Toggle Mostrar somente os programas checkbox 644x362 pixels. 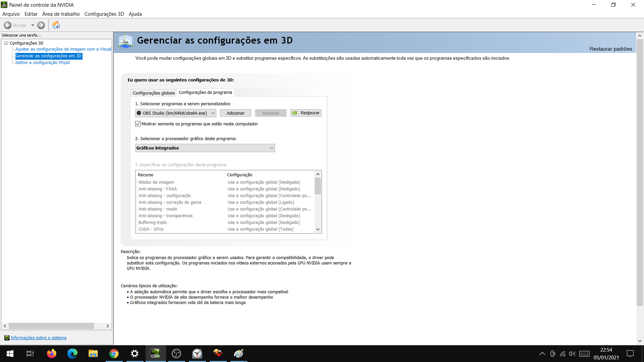(x=138, y=124)
